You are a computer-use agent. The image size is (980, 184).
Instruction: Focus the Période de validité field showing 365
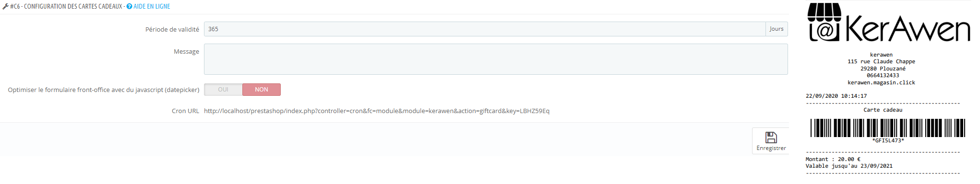[x=485, y=29]
